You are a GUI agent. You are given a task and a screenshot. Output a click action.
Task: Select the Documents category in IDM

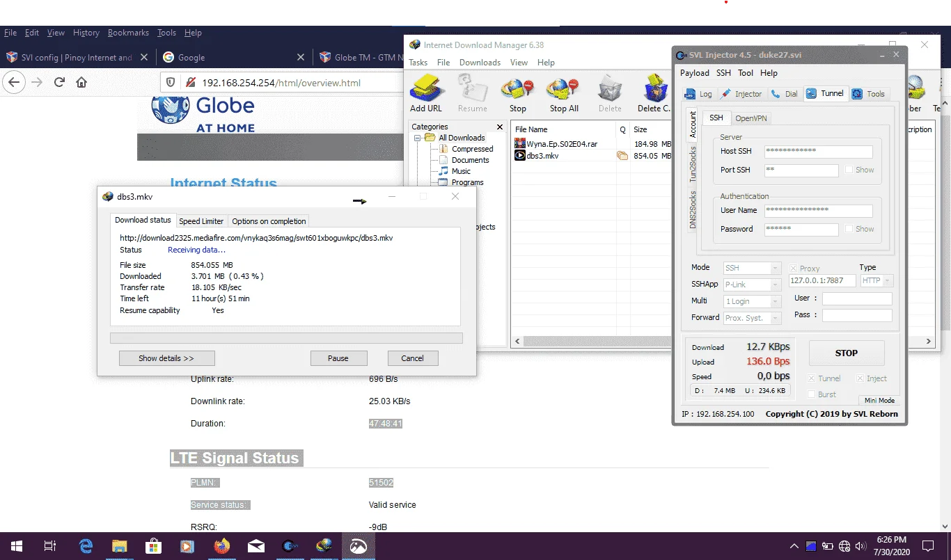tap(470, 160)
